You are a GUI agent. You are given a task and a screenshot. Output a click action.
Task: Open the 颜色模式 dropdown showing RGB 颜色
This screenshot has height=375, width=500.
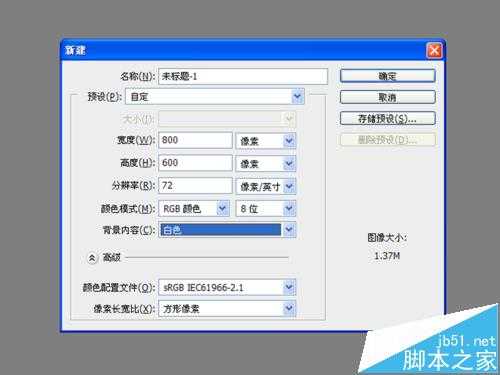194,208
